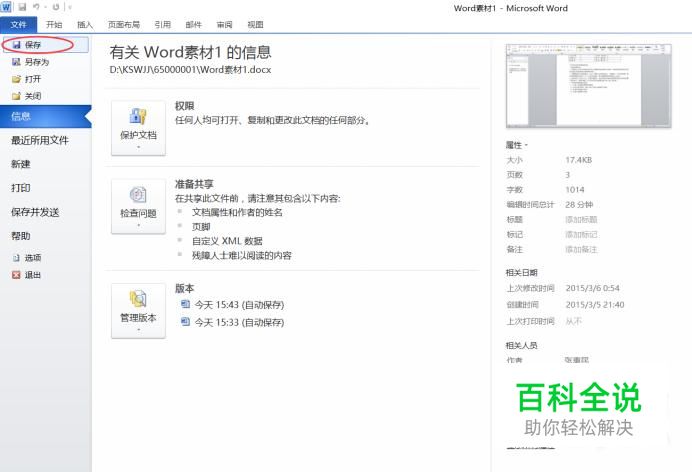Click the 上次打印时间 value 从不
The height and width of the screenshot is (472, 692).
click(x=573, y=321)
